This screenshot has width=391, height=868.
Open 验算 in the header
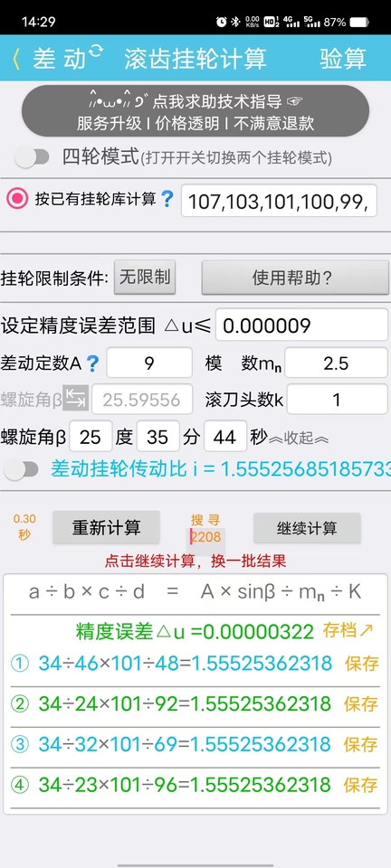pos(343,59)
